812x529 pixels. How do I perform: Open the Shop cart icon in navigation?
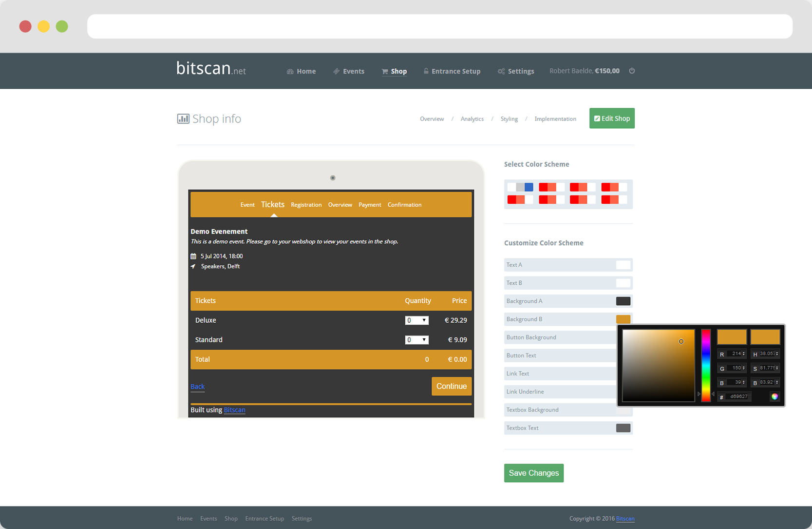pyautogui.click(x=384, y=71)
